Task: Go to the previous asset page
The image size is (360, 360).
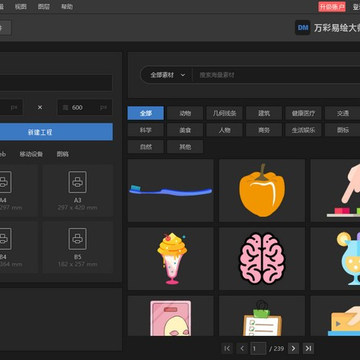Action: tap(242, 349)
